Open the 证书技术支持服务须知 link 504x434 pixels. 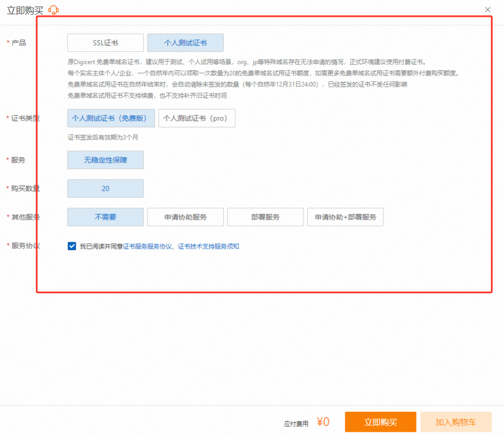click(x=208, y=246)
